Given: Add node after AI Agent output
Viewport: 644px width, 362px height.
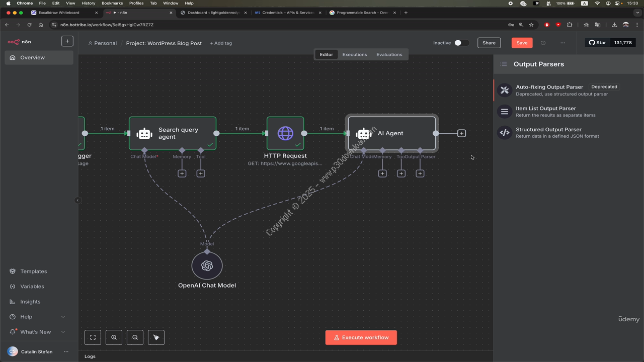Looking at the screenshot, I should click(x=461, y=133).
